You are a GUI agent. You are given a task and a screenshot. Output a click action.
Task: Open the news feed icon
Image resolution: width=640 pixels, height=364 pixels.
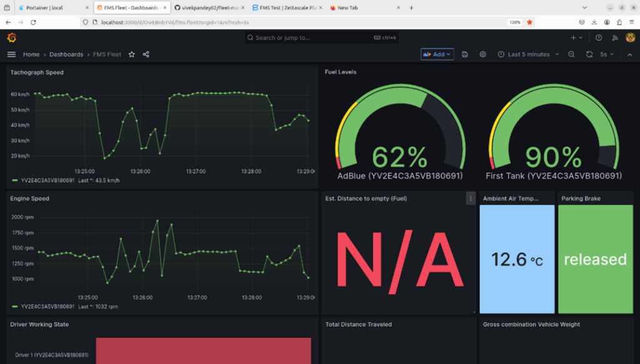(614, 37)
